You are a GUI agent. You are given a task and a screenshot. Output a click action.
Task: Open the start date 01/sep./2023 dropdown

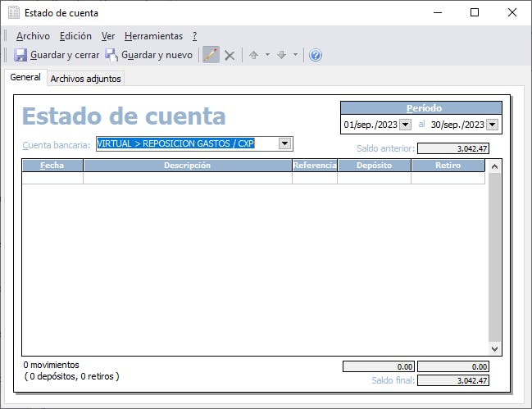[x=405, y=125]
